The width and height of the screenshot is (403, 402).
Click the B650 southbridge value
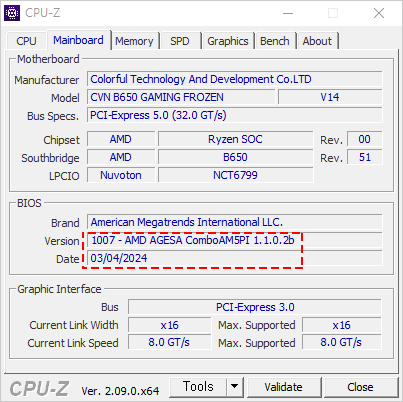pos(235,157)
